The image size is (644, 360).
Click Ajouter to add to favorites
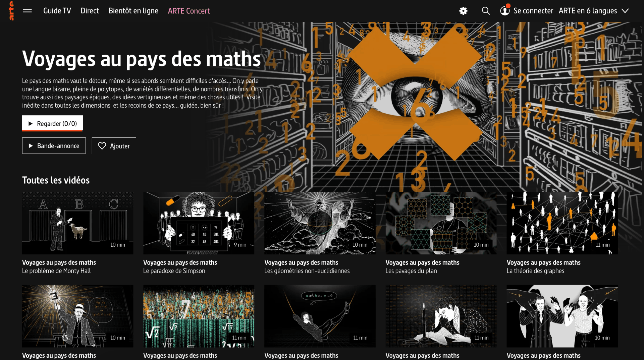pyautogui.click(x=114, y=146)
